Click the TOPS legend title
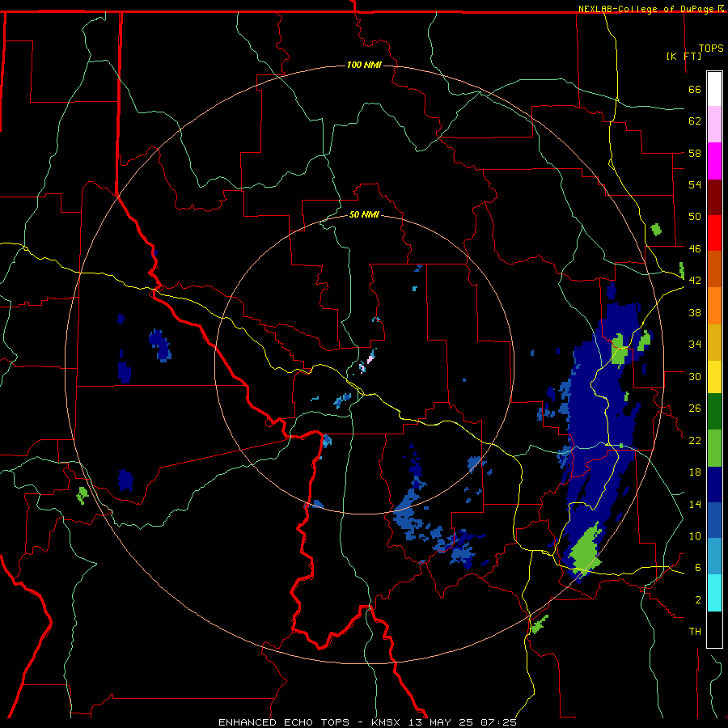The width and height of the screenshot is (728, 728). click(x=711, y=48)
